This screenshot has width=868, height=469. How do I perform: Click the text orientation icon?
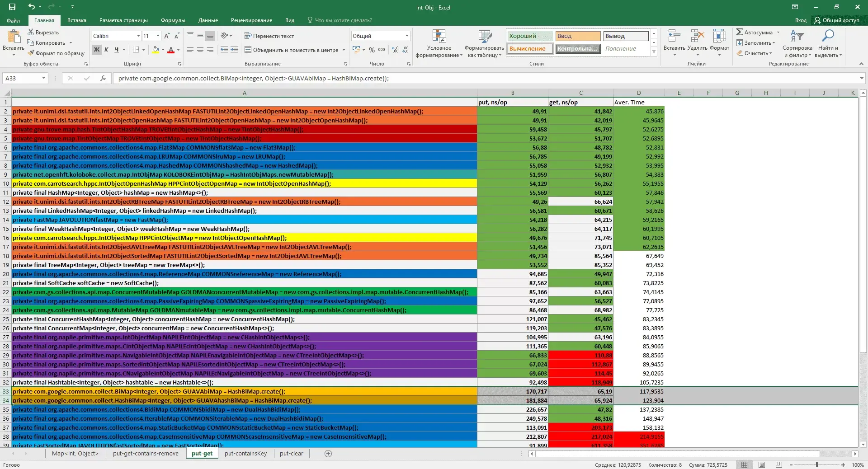pyautogui.click(x=224, y=36)
